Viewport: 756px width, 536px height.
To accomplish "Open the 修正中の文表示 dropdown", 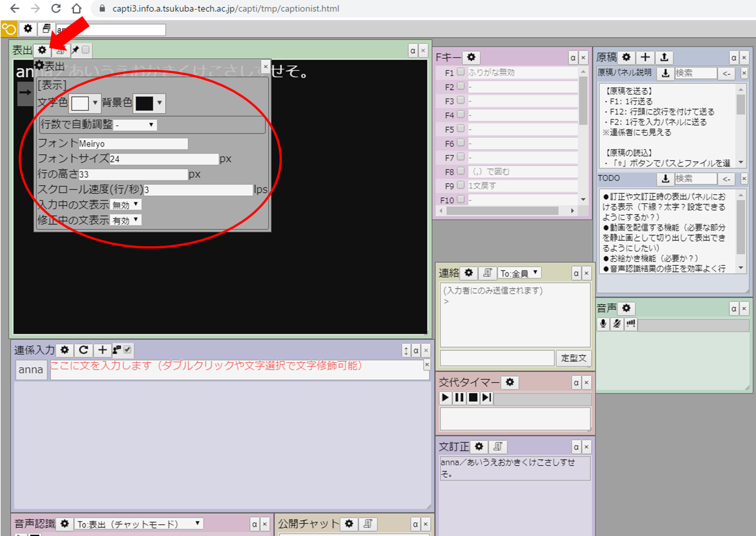I will pos(126,220).
